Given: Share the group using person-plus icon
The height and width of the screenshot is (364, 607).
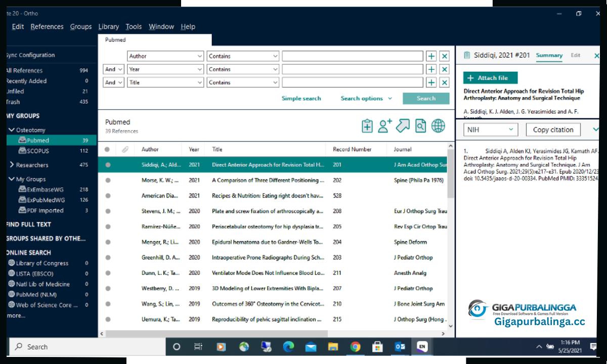Looking at the screenshot, I should point(385,126).
